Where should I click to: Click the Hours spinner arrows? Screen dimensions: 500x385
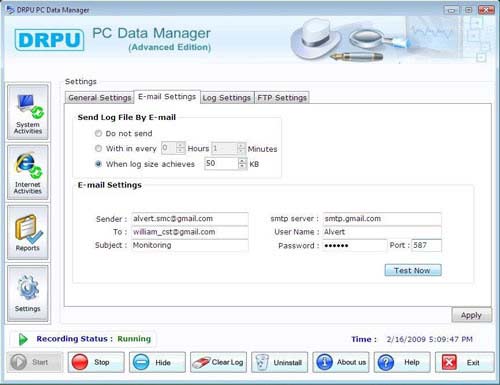pos(180,148)
